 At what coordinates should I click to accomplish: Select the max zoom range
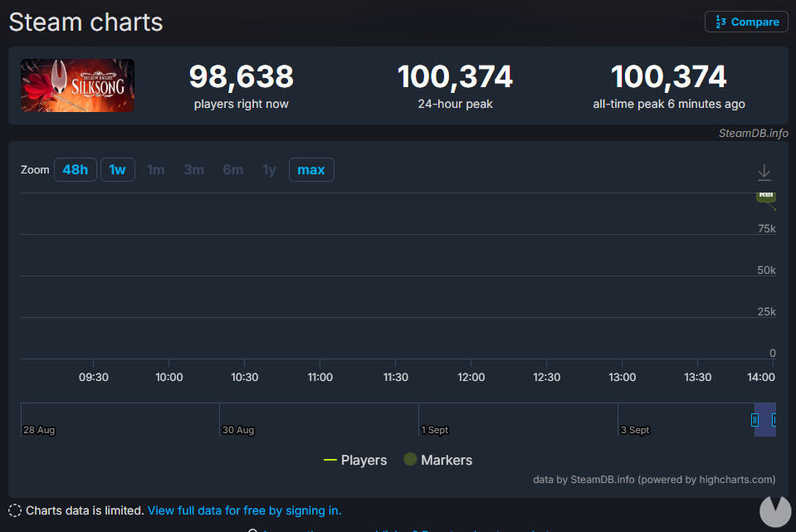310,170
